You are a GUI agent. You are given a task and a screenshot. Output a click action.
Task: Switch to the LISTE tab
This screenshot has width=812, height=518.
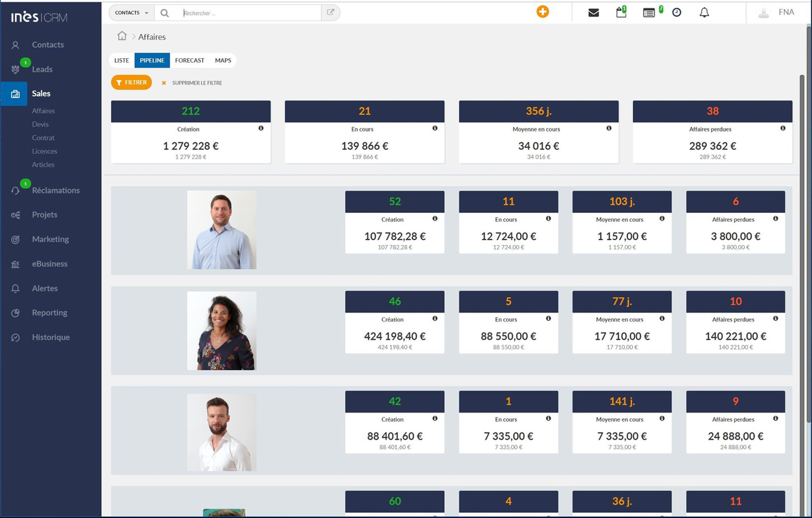tap(122, 61)
